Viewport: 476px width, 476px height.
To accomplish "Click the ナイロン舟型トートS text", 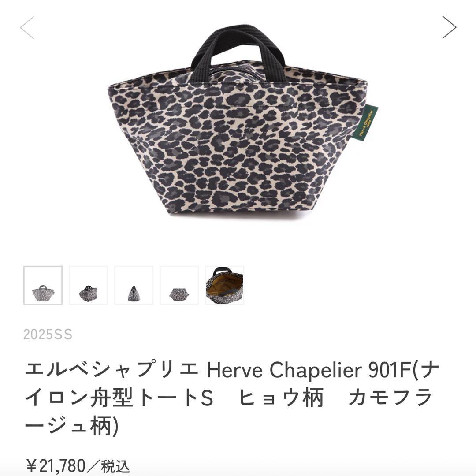I will 119,398.
